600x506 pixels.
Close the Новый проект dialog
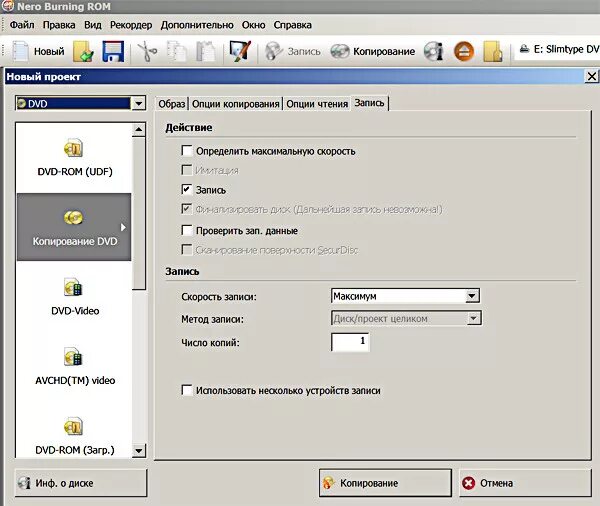click(x=592, y=77)
